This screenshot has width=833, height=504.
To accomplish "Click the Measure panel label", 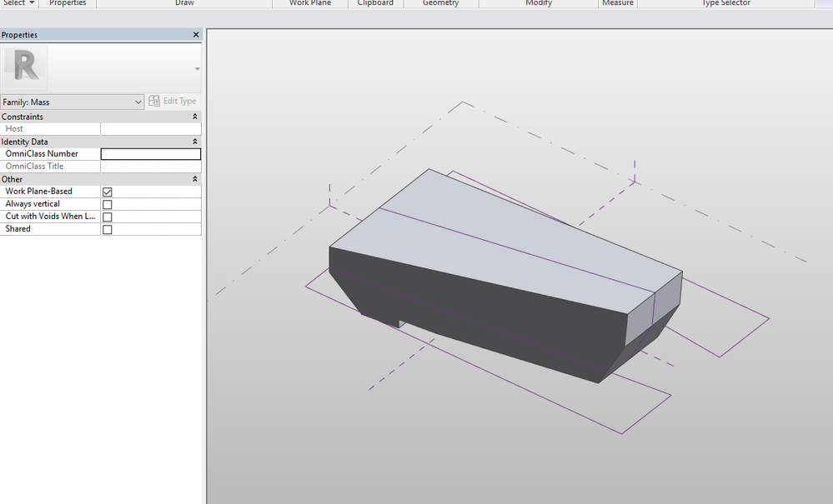I will pos(618,3).
